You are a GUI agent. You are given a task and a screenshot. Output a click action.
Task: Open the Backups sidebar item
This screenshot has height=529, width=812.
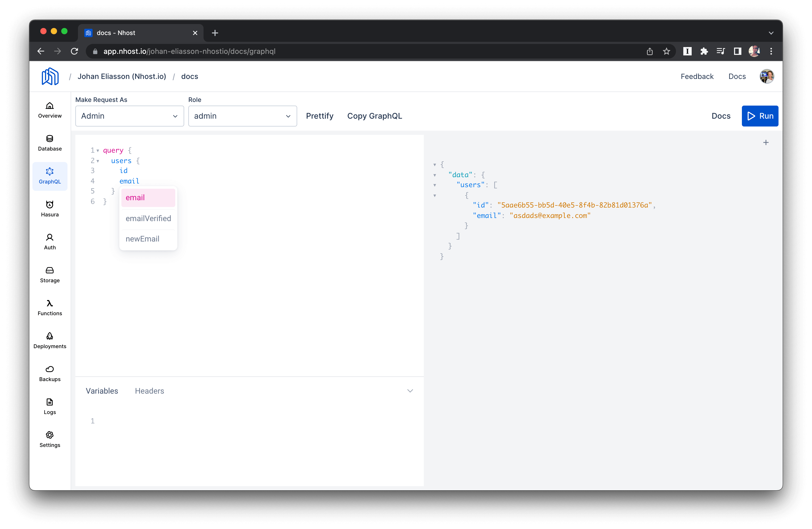coord(50,373)
